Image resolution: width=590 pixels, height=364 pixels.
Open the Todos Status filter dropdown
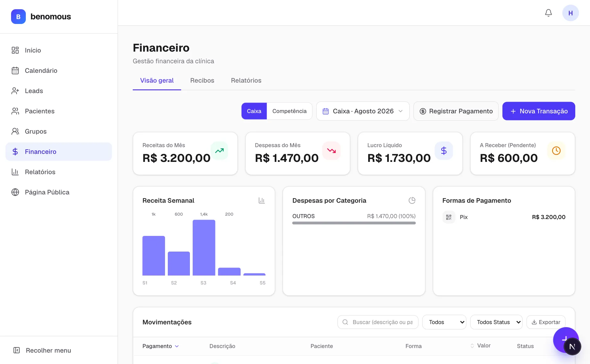[496, 322]
